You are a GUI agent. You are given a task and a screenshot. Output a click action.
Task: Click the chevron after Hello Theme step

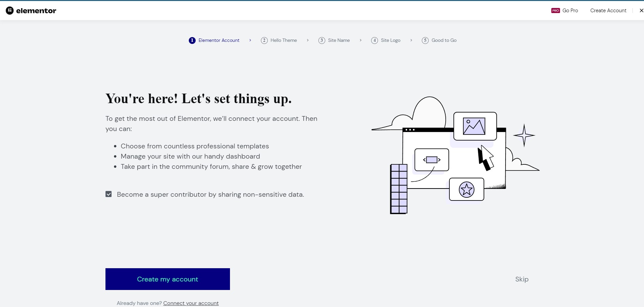click(x=308, y=41)
